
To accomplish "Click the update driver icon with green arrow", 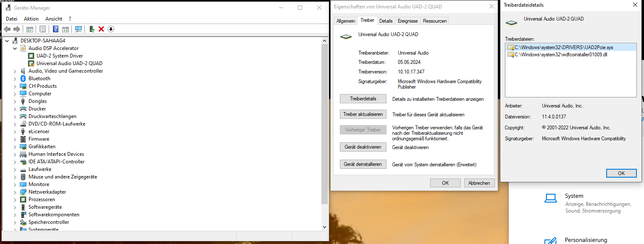I will click(x=92, y=29).
